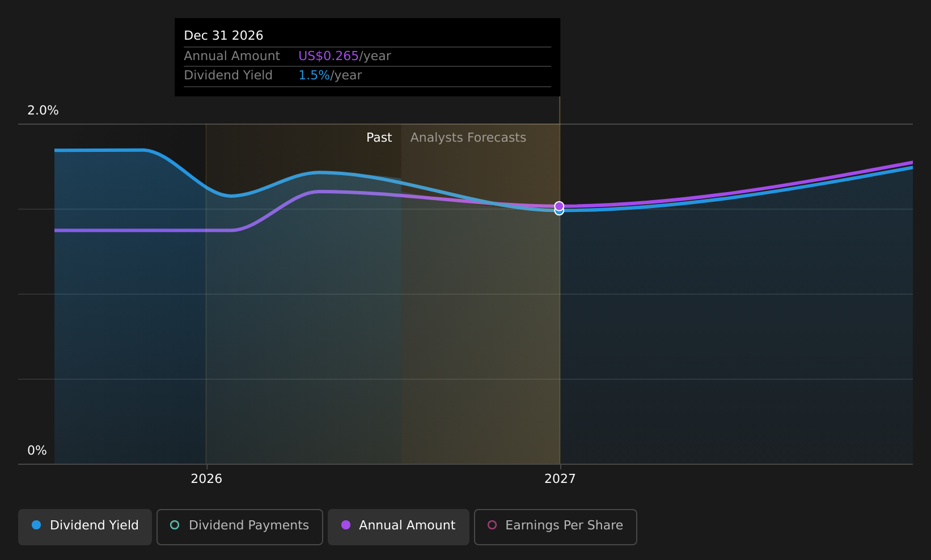Click the Past region label
The width and height of the screenshot is (931, 560).
[x=379, y=138]
